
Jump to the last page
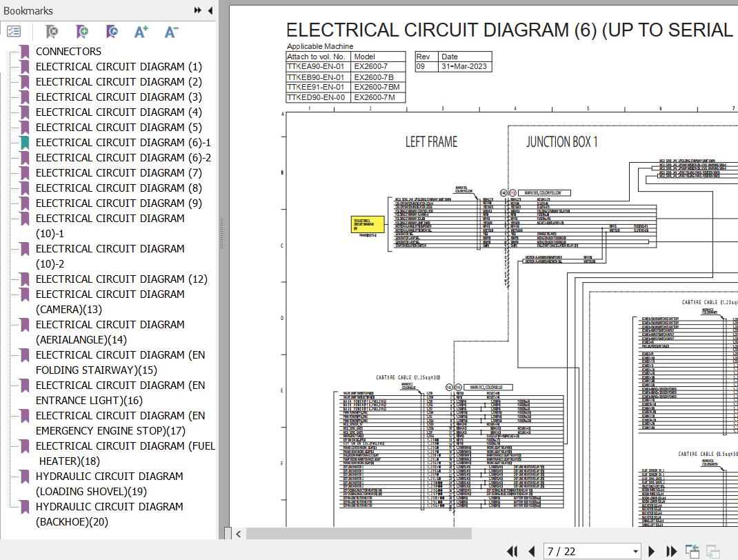pos(671,551)
